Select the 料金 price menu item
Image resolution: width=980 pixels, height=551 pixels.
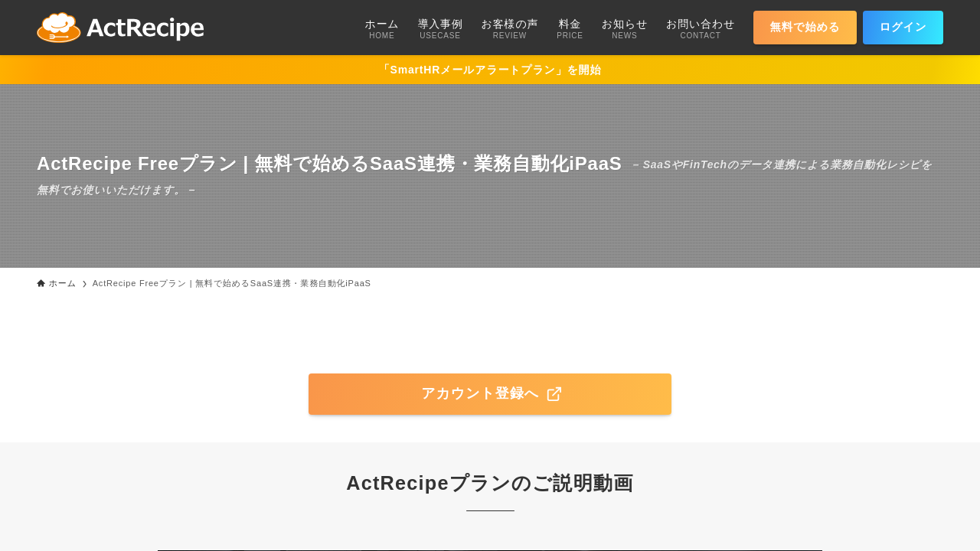[x=570, y=28]
